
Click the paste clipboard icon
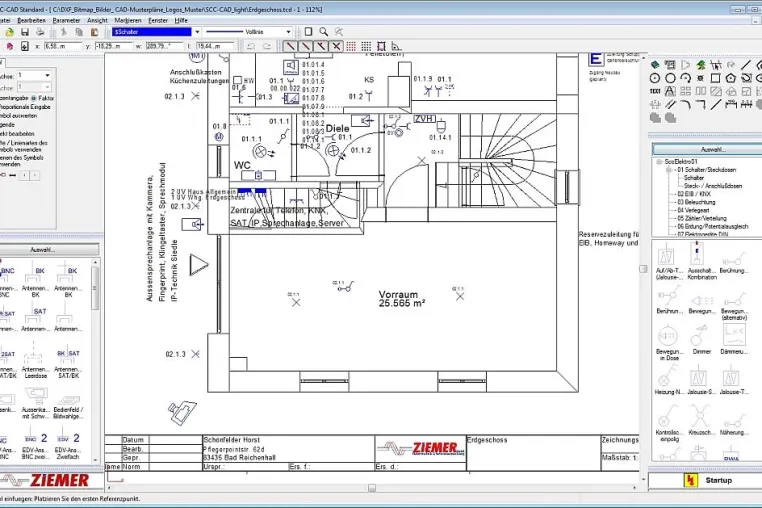tap(94, 32)
